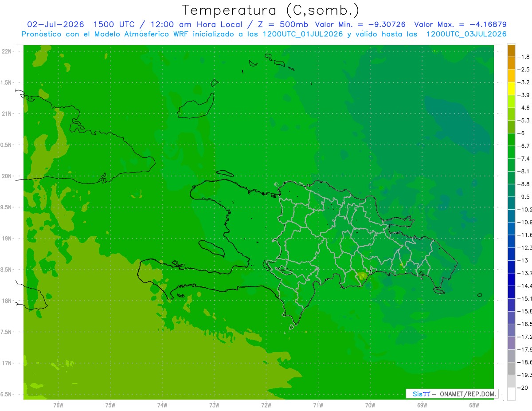Click the '-6.7' color scale label
The image size is (532, 411).
[524, 146]
